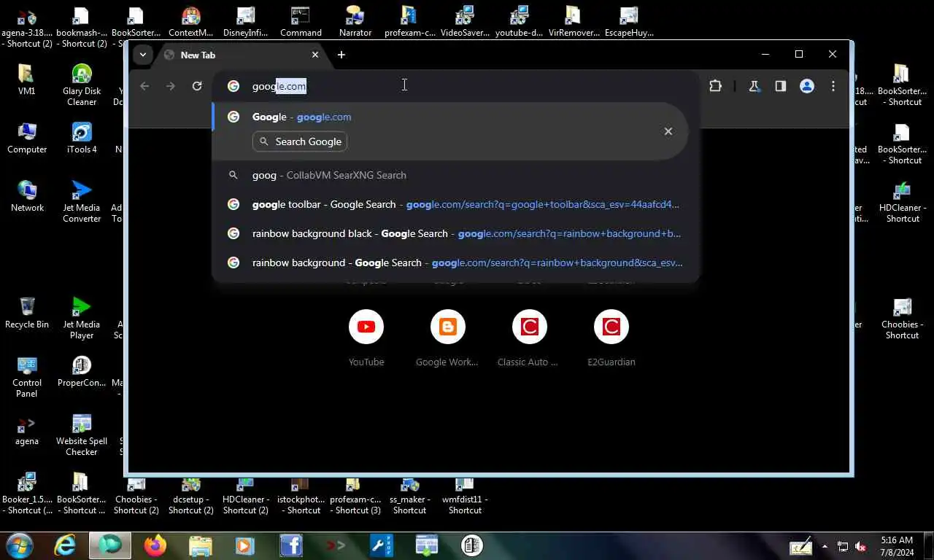This screenshot has height=560, width=934.
Task: Select the DisneyInfi... desktop shortcut
Action: pyautogui.click(x=246, y=22)
